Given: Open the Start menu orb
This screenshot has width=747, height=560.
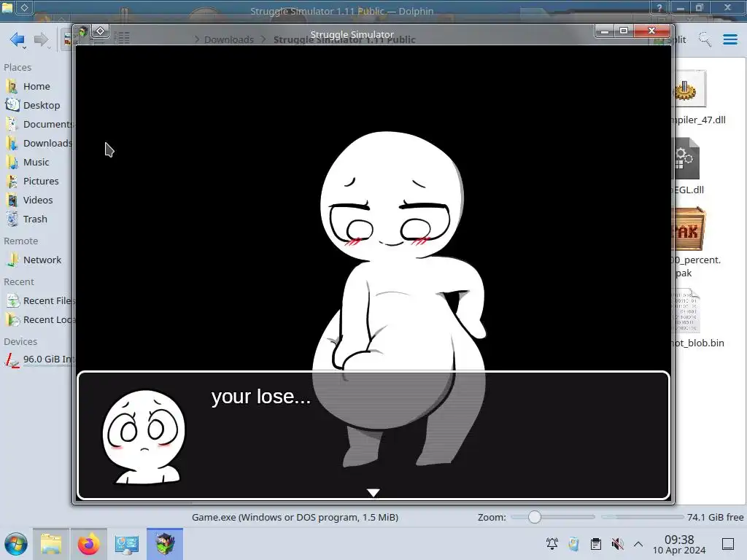Looking at the screenshot, I should tap(16, 544).
